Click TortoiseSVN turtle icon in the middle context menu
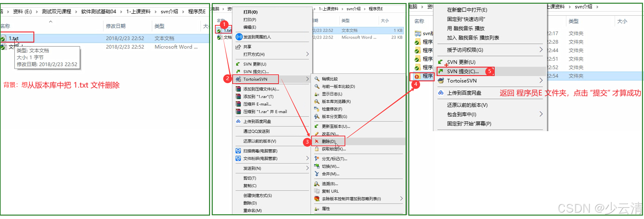This screenshot has width=644, height=219. [238, 79]
